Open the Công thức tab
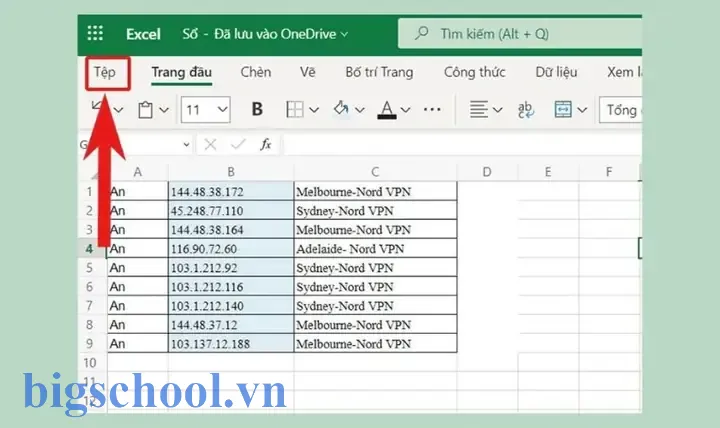This screenshot has width=720, height=428. click(475, 72)
